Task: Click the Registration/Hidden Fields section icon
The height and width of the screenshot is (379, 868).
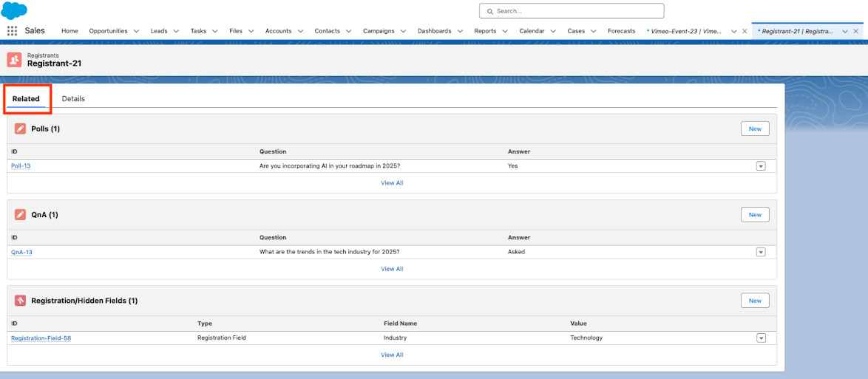Action: pyautogui.click(x=21, y=301)
